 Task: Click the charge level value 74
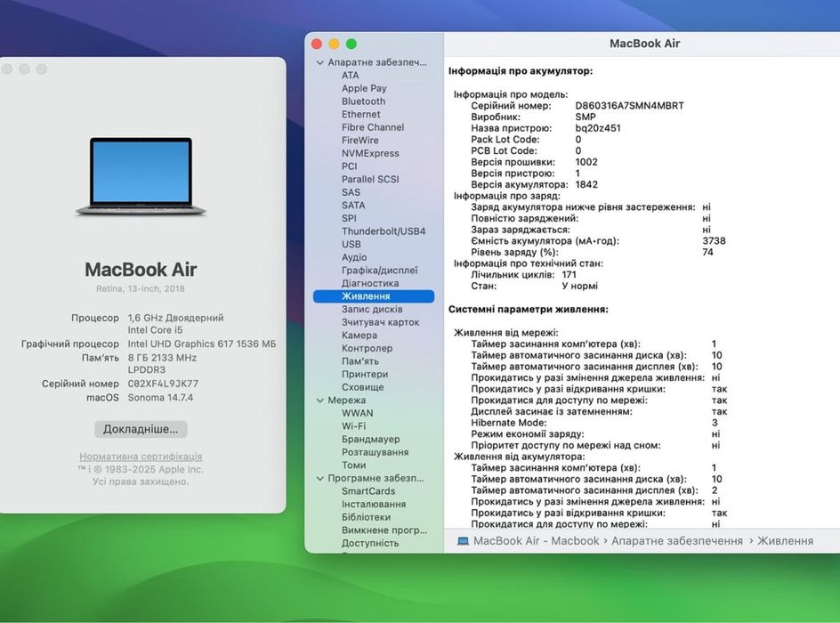click(707, 252)
